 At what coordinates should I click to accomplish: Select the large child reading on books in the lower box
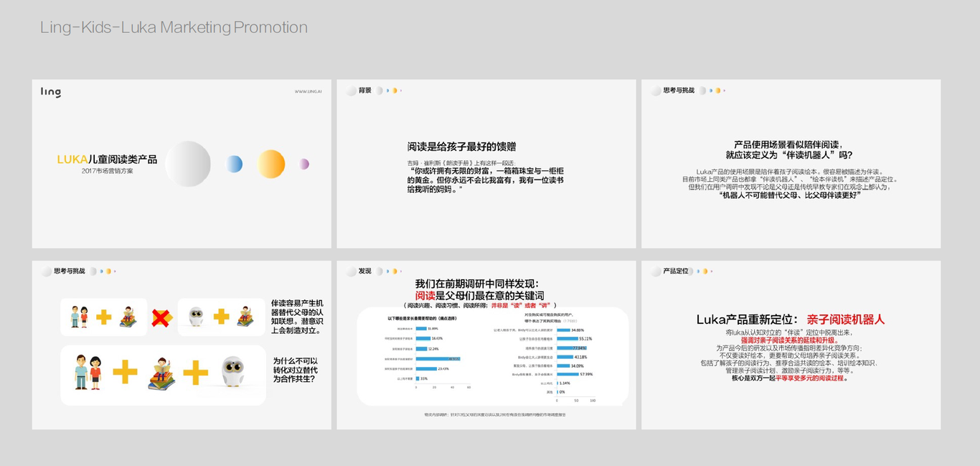pyautogui.click(x=161, y=373)
